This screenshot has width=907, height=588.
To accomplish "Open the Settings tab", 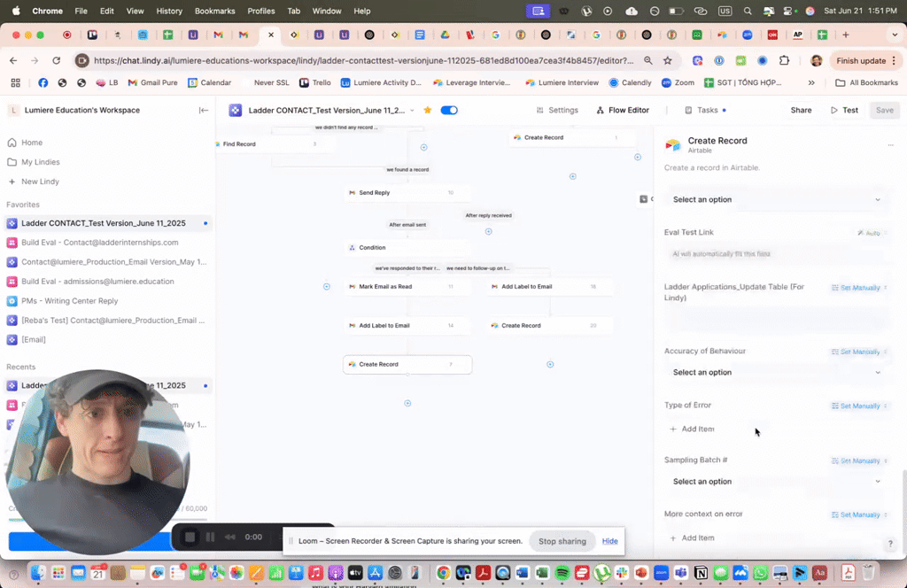I will tap(557, 111).
